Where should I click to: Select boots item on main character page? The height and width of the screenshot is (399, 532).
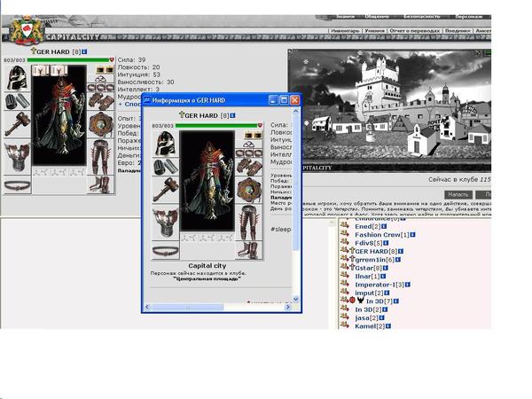(x=100, y=184)
